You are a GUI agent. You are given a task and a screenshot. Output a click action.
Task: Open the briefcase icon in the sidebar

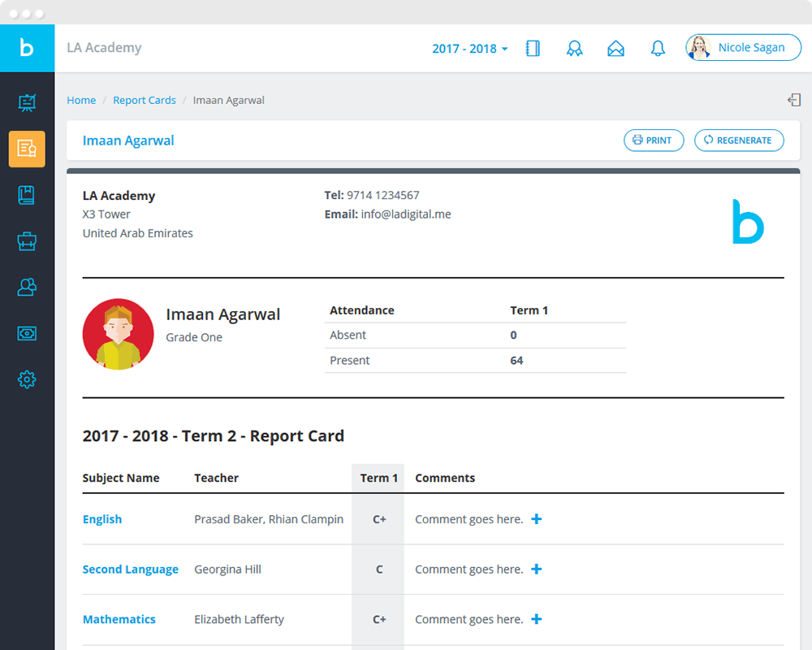click(27, 241)
